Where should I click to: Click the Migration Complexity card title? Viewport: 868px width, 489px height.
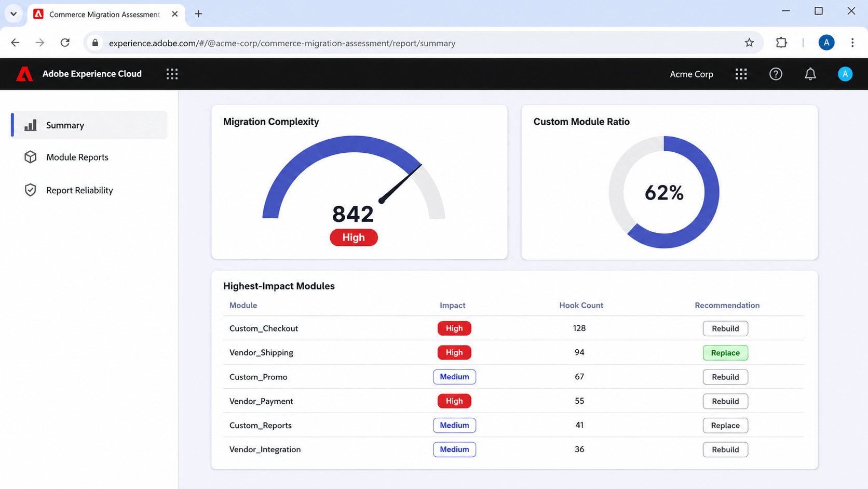point(271,122)
